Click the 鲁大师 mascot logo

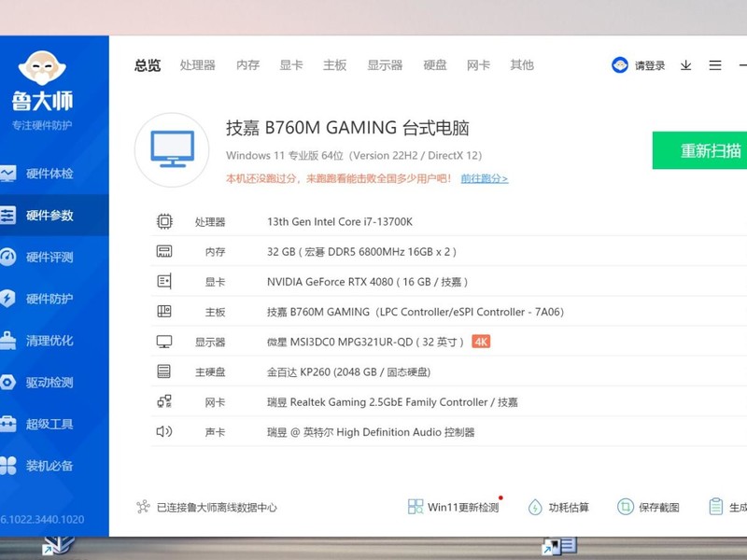coord(42,68)
